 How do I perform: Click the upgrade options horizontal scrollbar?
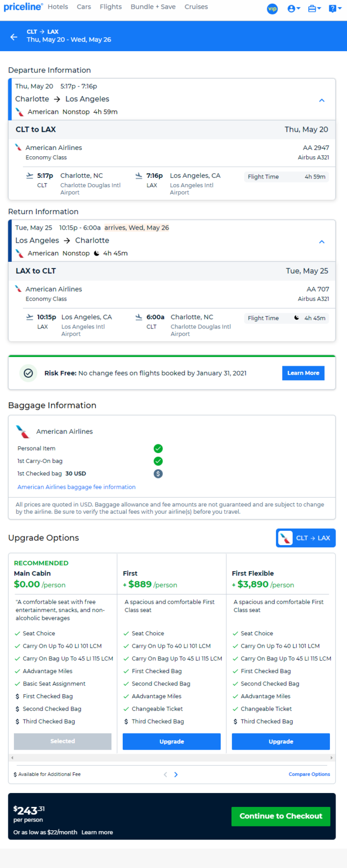172,757
